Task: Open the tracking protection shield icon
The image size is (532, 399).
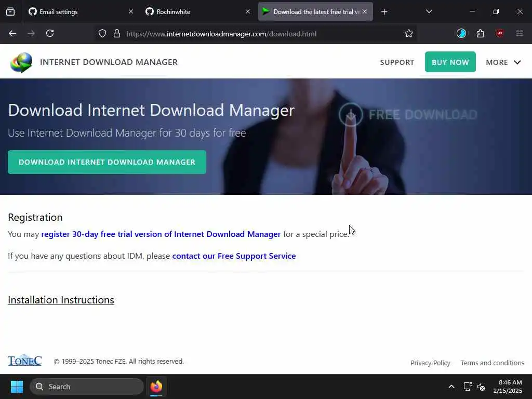Action: click(x=102, y=34)
